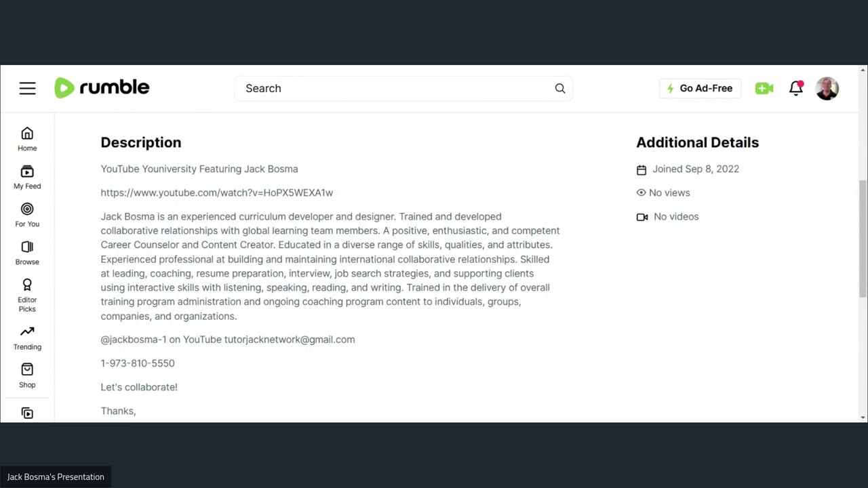868x488 pixels.
Task: Open the Shop section
Action: [x=27, y=375]
